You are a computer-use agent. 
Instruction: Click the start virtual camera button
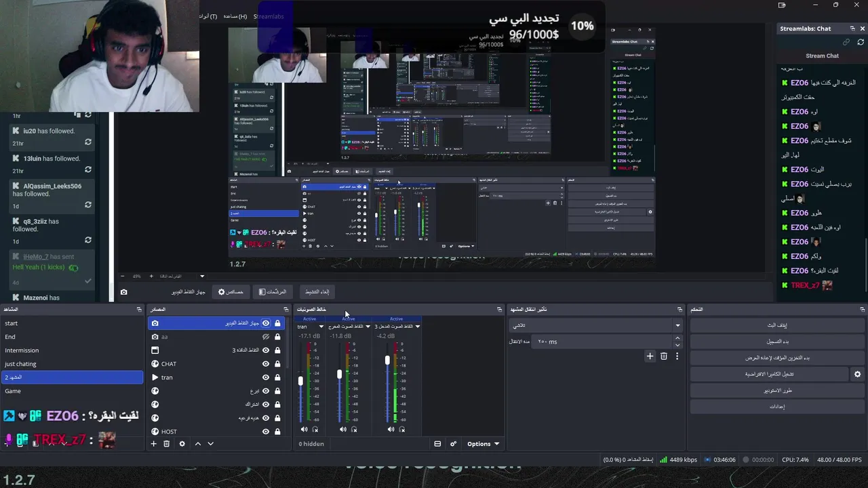click(769, 374)
